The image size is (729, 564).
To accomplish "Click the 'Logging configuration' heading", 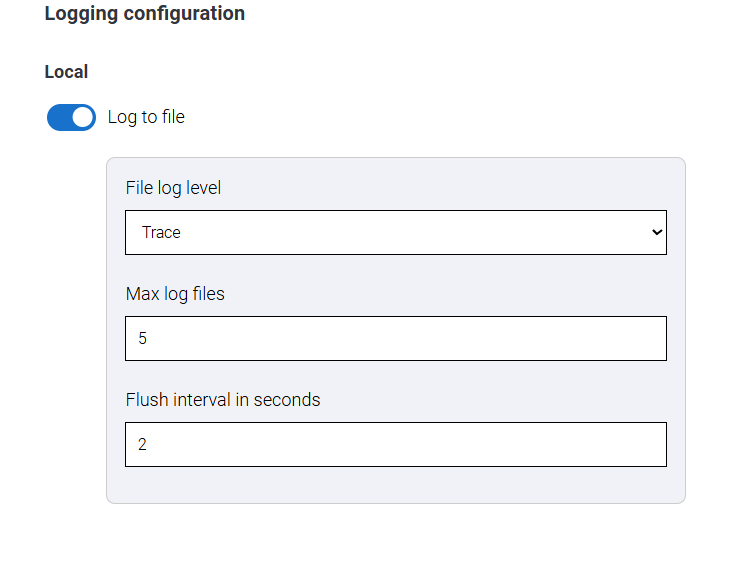I will tap(145, 13).
